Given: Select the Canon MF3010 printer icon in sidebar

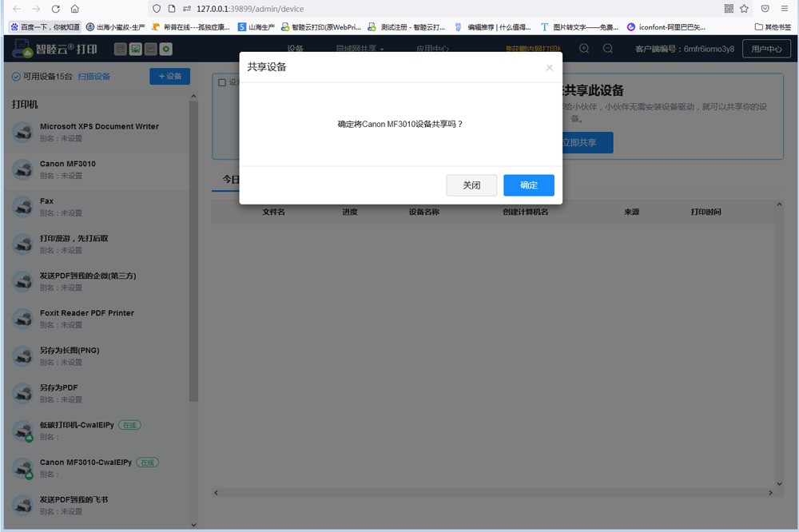Looking at the screenshot, I should point(22,169).
